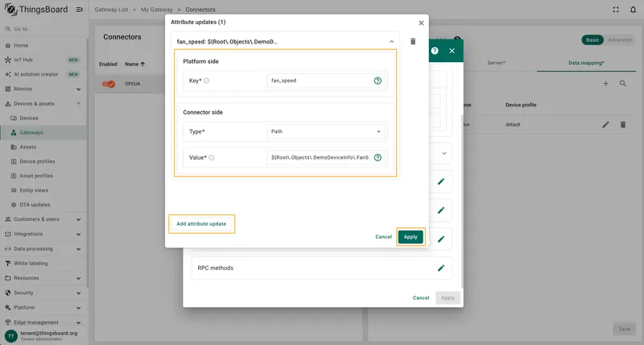
Task: Close the Attribute updates dialog
Action: point(421,23)
